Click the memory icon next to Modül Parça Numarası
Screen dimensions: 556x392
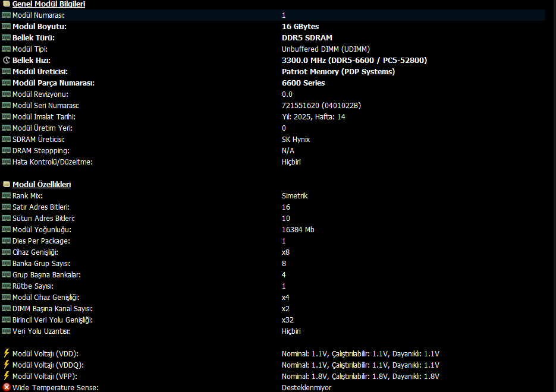tap(6, 83)
